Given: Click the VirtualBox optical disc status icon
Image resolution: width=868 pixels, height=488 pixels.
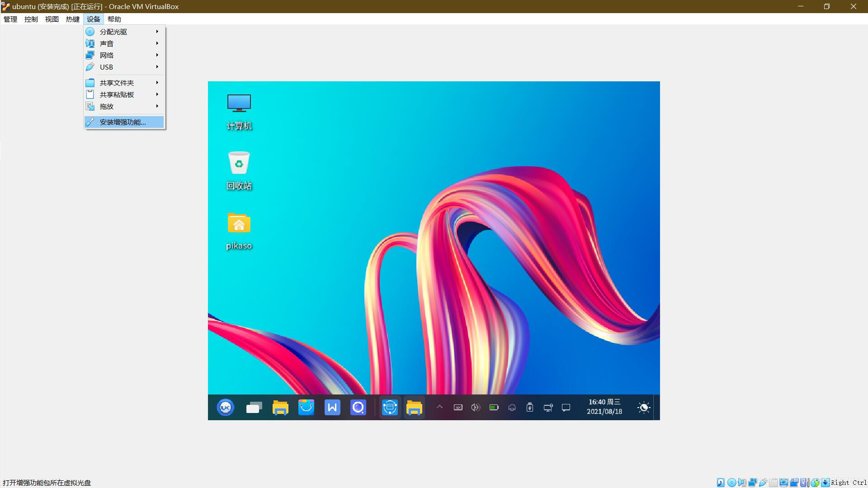Looking at the screenshot, I should pos(731,482).
